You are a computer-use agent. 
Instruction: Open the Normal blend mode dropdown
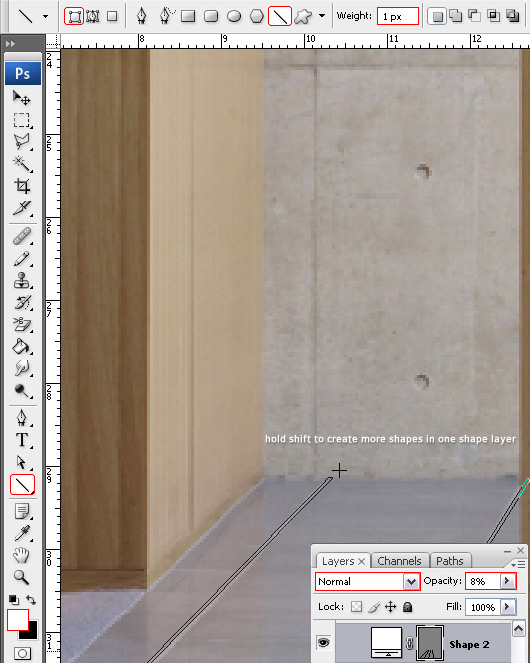click(368, 581)
